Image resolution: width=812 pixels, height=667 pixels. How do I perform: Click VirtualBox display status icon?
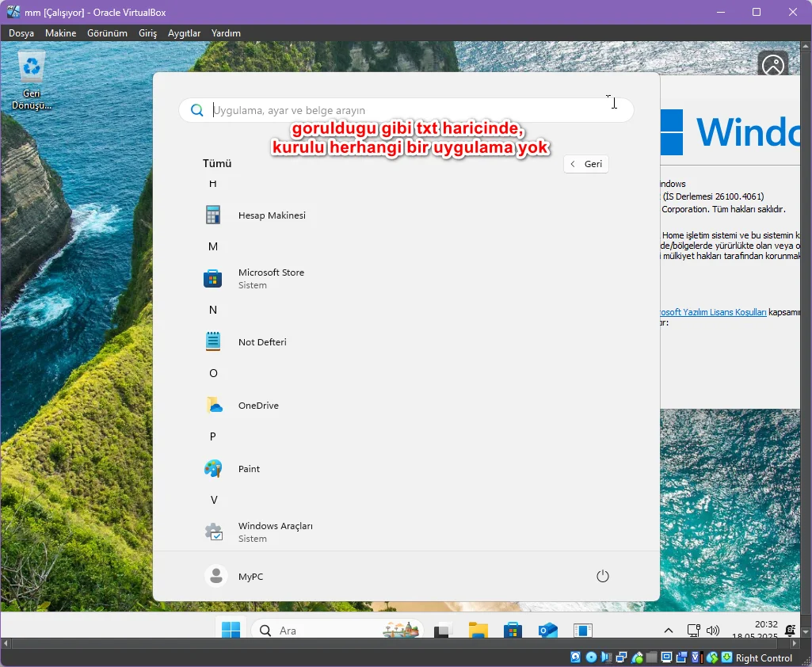point(667,657)
